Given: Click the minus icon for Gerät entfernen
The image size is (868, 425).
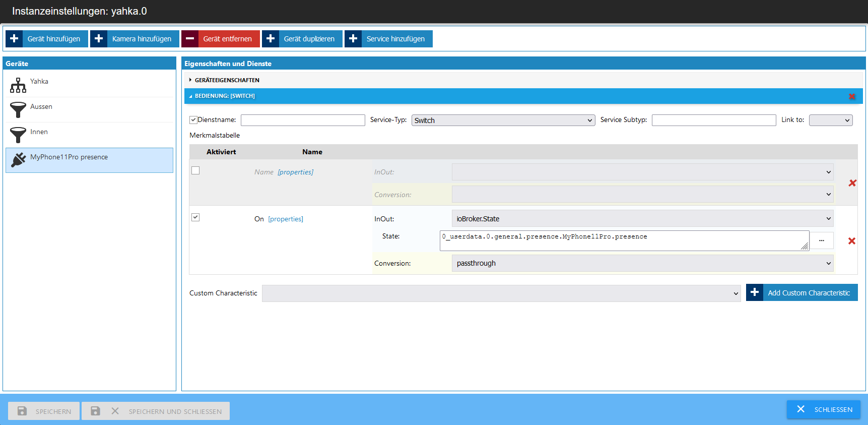Looking at the screenshot, I should click(x=190, y=39).
